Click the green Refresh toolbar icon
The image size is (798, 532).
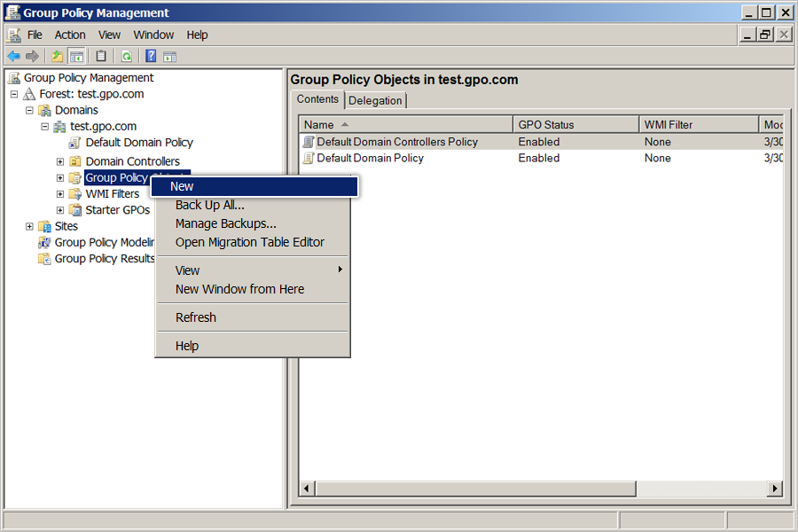pyautogui.click(x=127, y=57)
